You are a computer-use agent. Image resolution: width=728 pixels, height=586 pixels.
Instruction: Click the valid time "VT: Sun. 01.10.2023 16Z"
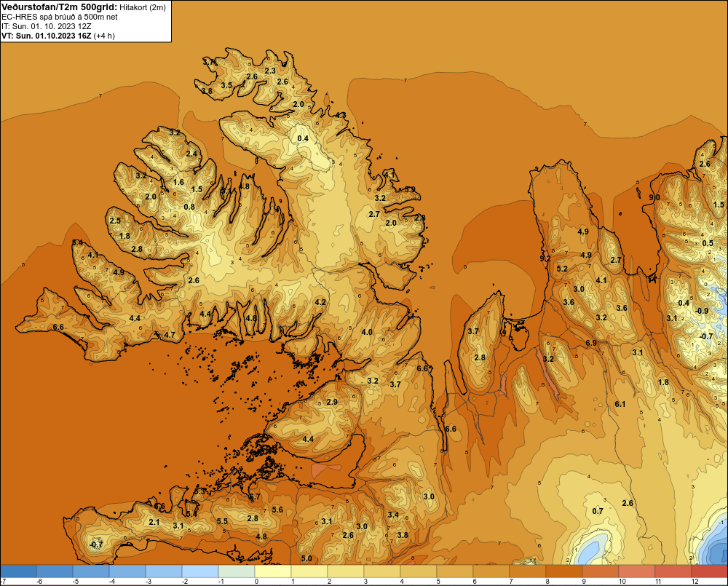(x=47, y=36)
